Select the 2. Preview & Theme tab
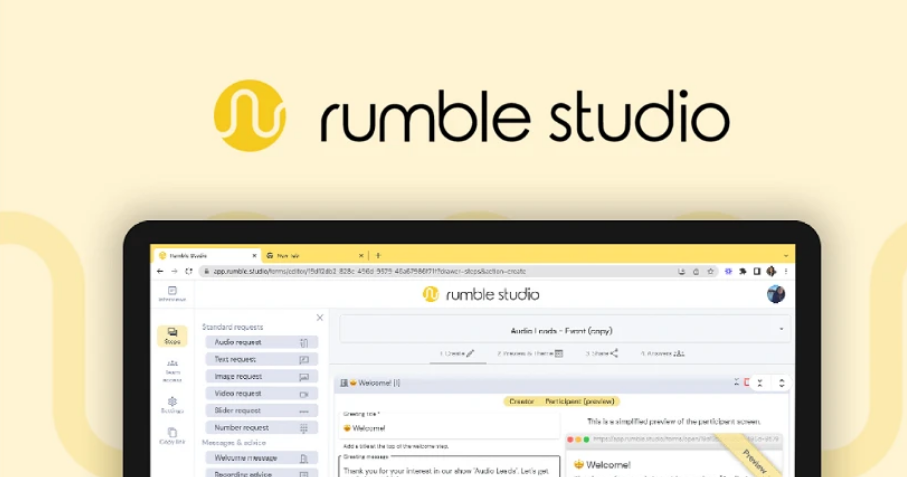Image resolution: width=907 pixels, height=477 pixels. coord(530,353)
